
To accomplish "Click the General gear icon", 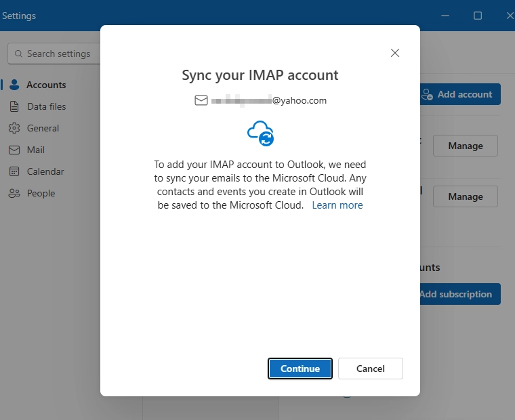I will (14, 129).
